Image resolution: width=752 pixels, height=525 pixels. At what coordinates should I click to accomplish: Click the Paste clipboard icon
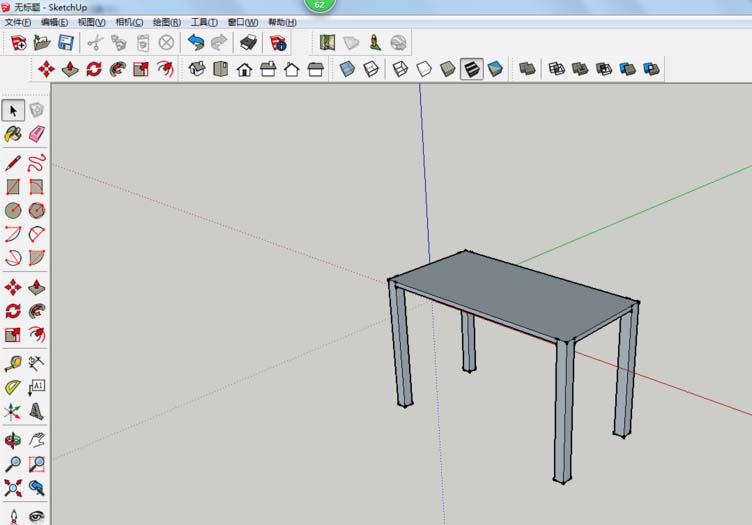[x=142, y=43]
